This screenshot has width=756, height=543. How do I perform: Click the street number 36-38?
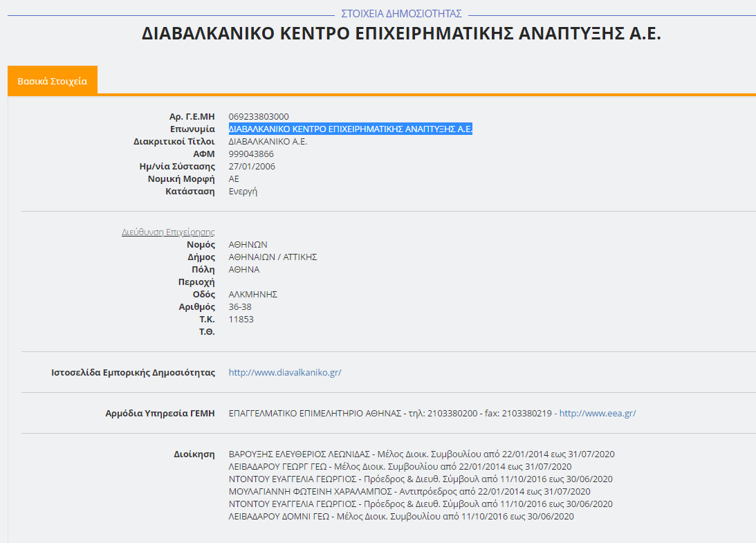[x=240, y=306]
